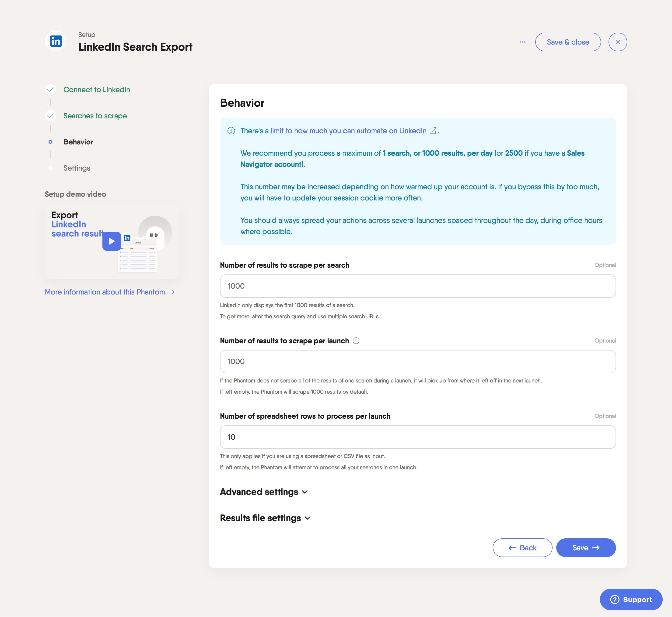Select the Behavior step in sidebar
Image resolution: width=672 pixels, height=617 pixels.
(x=78, y=142)
